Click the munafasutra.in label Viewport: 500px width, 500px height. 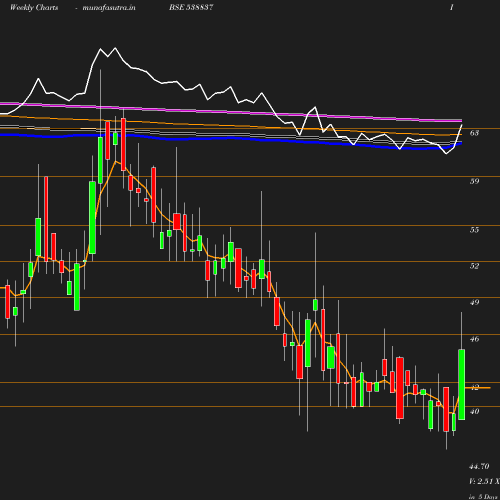point(109,8)
